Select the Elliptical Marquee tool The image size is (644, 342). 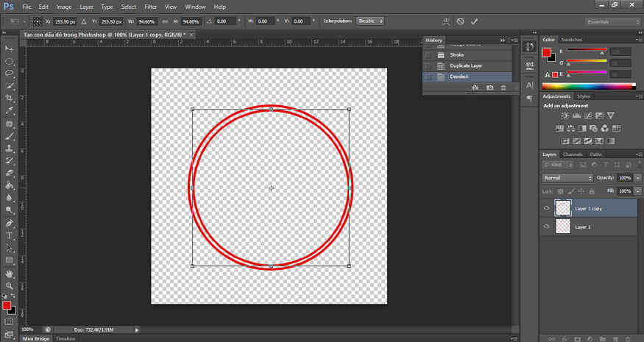9,62
